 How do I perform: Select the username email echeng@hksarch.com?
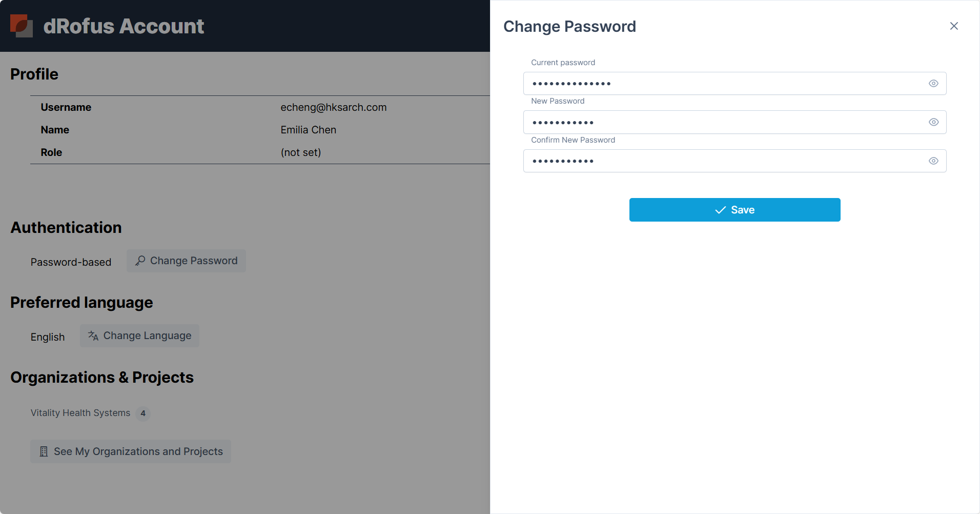click(x=333, y=107)
